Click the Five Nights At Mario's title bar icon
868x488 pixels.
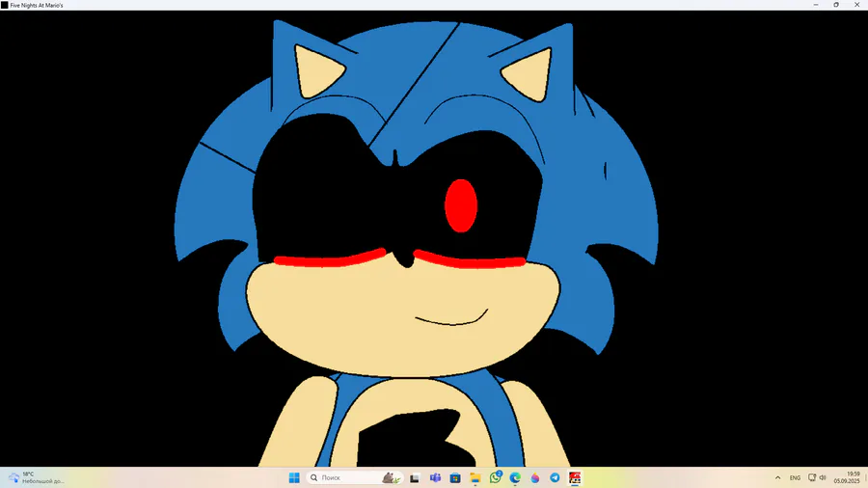5,5
